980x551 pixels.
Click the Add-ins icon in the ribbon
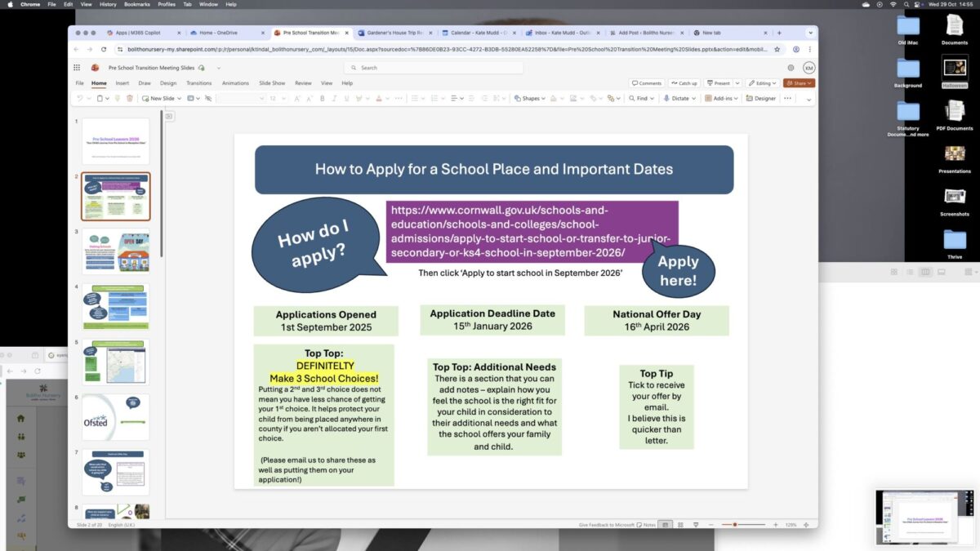(719, 98)
